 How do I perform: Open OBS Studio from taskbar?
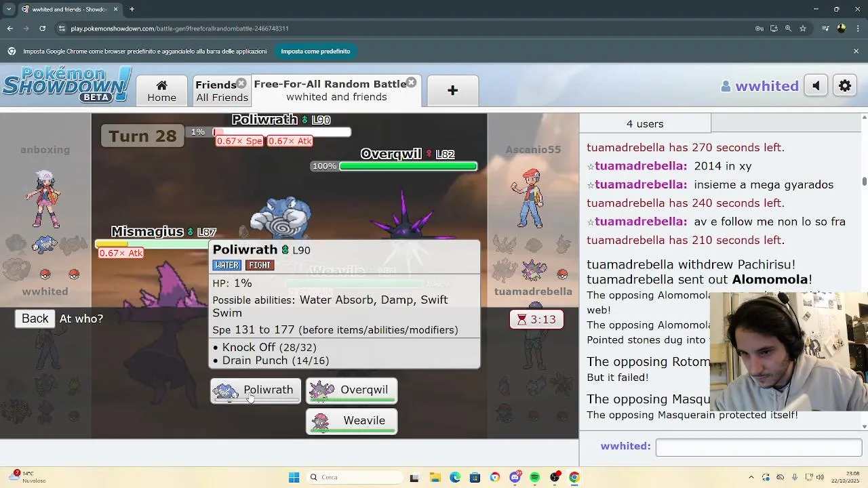[x=555, y=477]
